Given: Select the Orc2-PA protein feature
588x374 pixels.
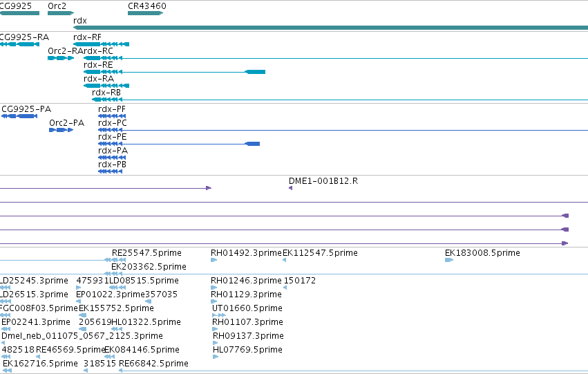Looking at the screenshot, I should [x=61, y=130].
